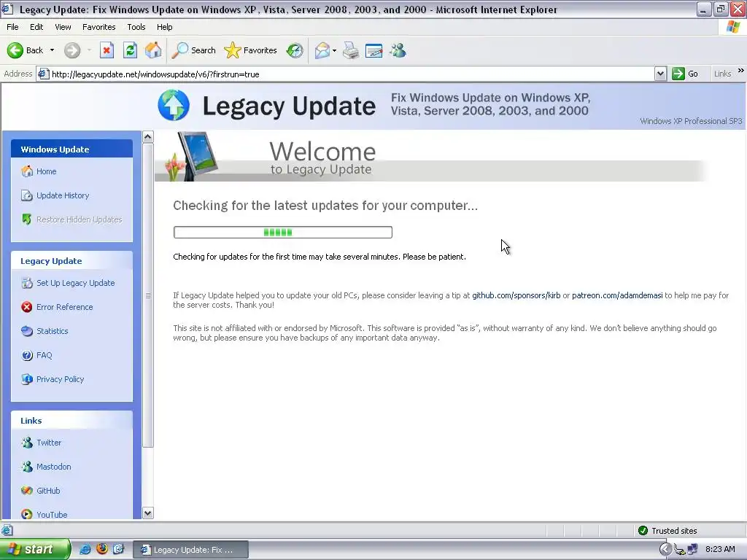This screenshot has width=747, height=560.
Task: Click the Back arrow toolbar button
Action: [26, 50]
